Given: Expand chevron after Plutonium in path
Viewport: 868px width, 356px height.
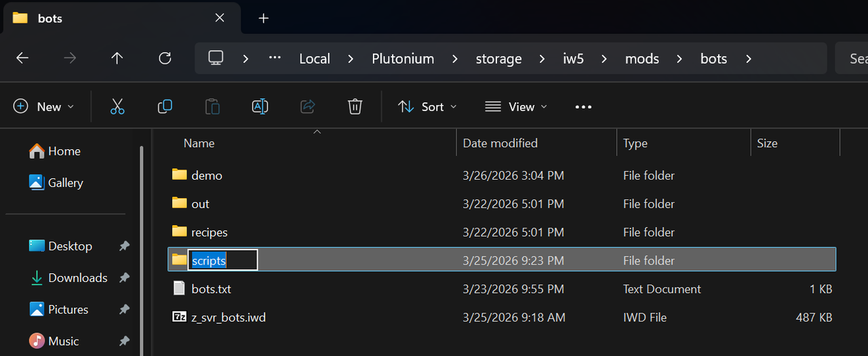Looking at the screenshot, I should pyautogui.click(x=455, y=59).
